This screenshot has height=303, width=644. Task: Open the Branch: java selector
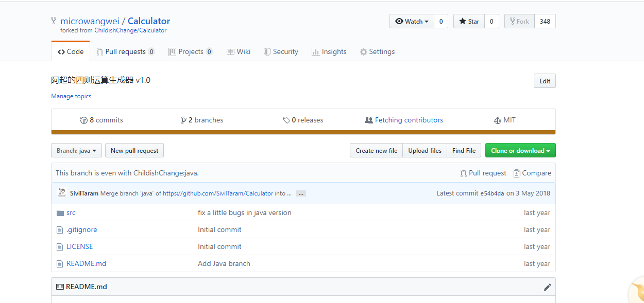[x=76, y=150]
